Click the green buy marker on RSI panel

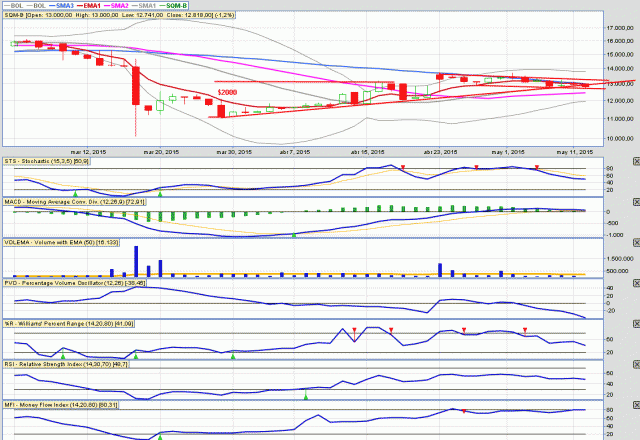[306, 395]
